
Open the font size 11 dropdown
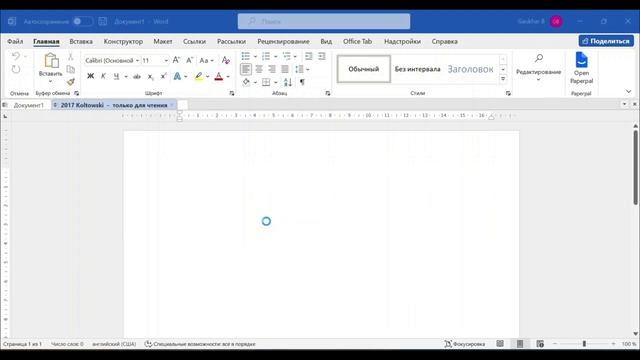[x=166, y=60]
